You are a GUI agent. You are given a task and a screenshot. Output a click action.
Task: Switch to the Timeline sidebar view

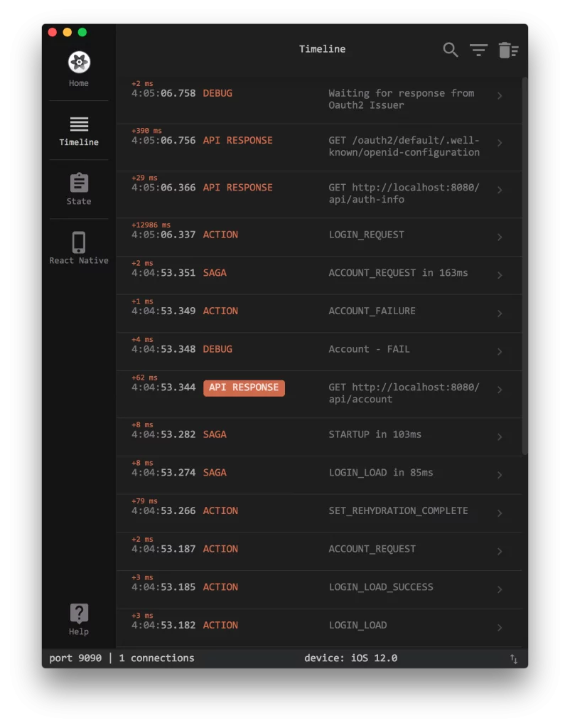[x=79, y=132]
